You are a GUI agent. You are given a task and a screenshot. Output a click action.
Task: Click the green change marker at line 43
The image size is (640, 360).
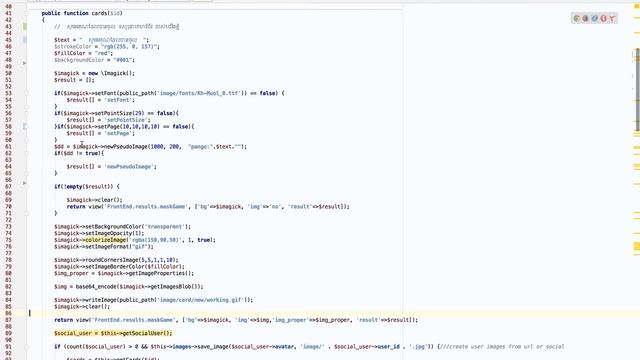[x=24, y=27]
